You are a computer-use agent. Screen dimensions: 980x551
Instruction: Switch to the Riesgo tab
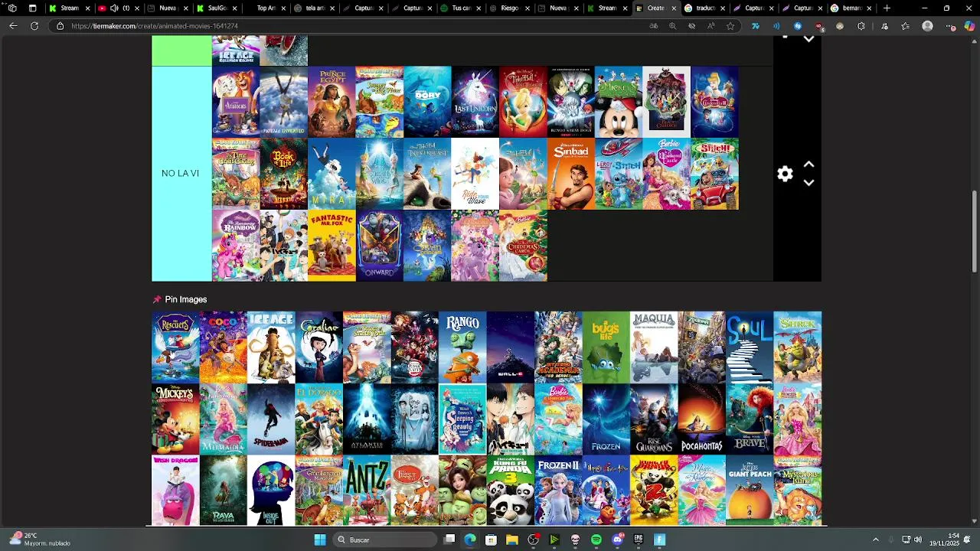coord(510,8)
